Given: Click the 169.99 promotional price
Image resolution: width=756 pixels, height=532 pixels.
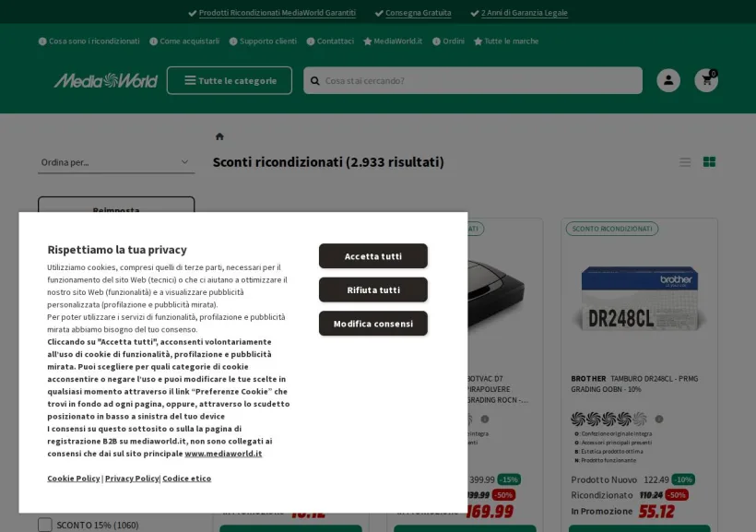Looking at the screenshot, I should point(490,512).
